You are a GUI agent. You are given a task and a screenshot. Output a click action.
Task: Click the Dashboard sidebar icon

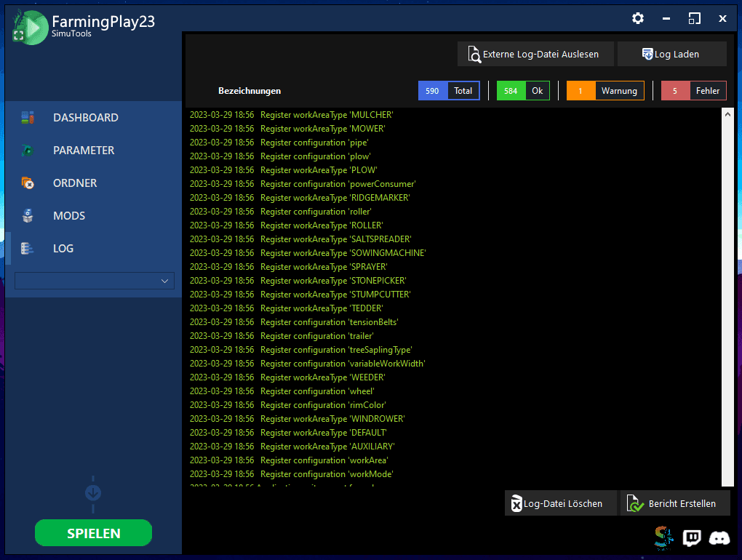tap(28, 117)
